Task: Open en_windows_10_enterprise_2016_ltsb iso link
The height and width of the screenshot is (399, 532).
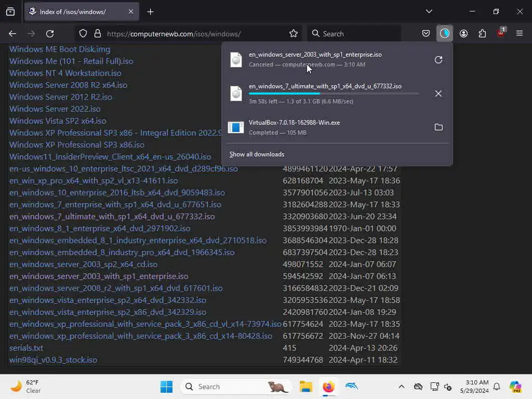Action: (117, 193)
